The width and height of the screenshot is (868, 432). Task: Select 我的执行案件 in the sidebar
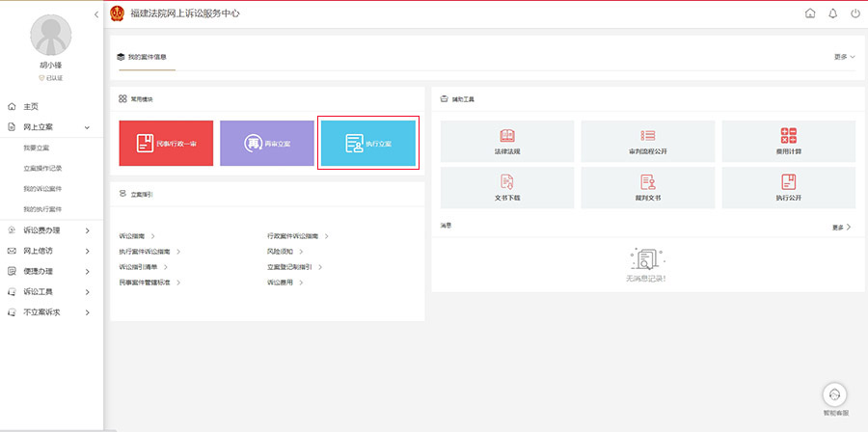pos(42,209)
